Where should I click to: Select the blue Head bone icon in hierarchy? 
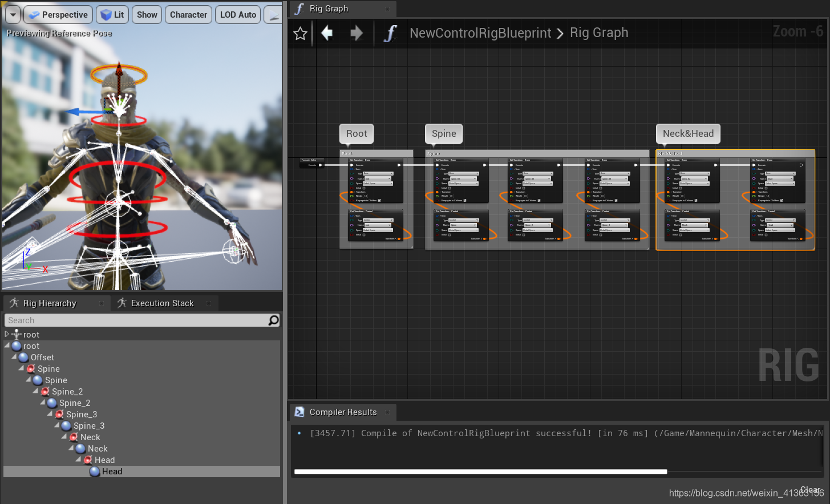[94, 471]
